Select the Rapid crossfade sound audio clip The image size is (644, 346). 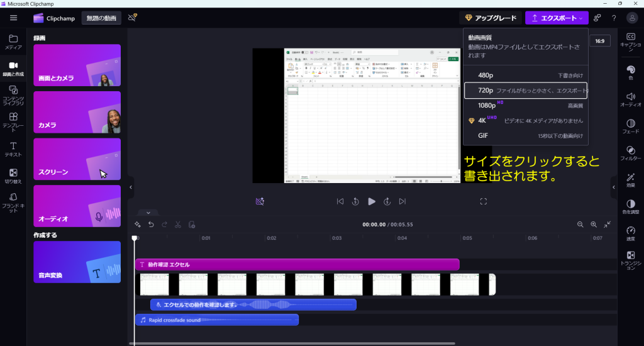(x=217, y=320)
